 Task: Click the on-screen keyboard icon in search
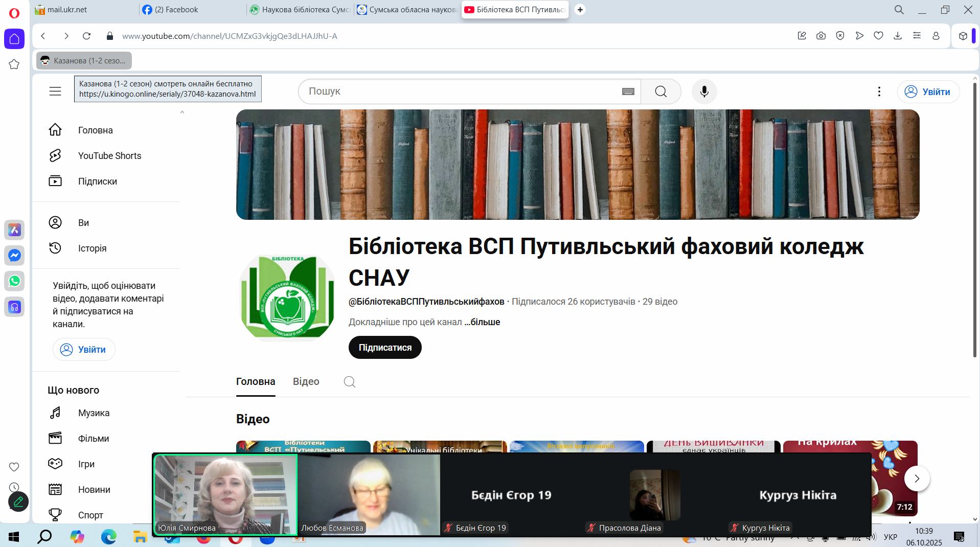(x=628, y=92)
